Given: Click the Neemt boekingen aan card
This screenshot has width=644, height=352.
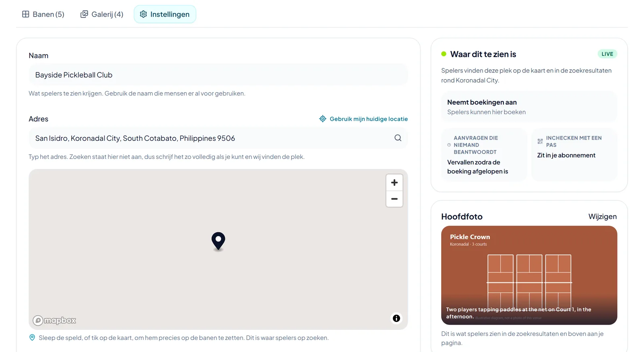Looking at the screenshot, I should 529,107.
